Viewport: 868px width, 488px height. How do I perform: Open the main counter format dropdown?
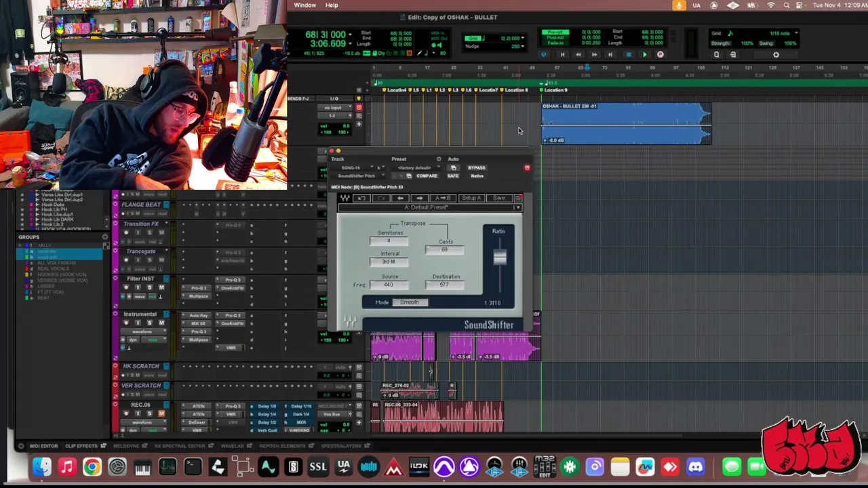pos(350,35)
